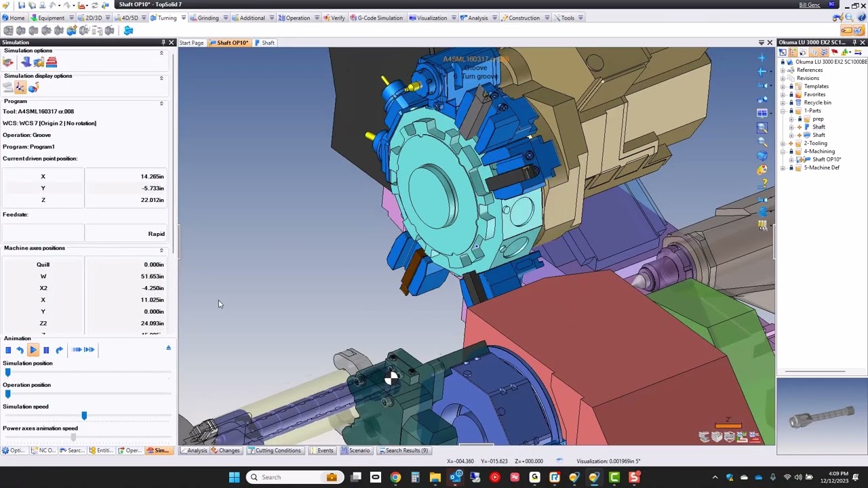The height and width of the screenshot is (488, 868).
Task: Select the magnifier zoom tool
Action: click(x=762, y=142)
